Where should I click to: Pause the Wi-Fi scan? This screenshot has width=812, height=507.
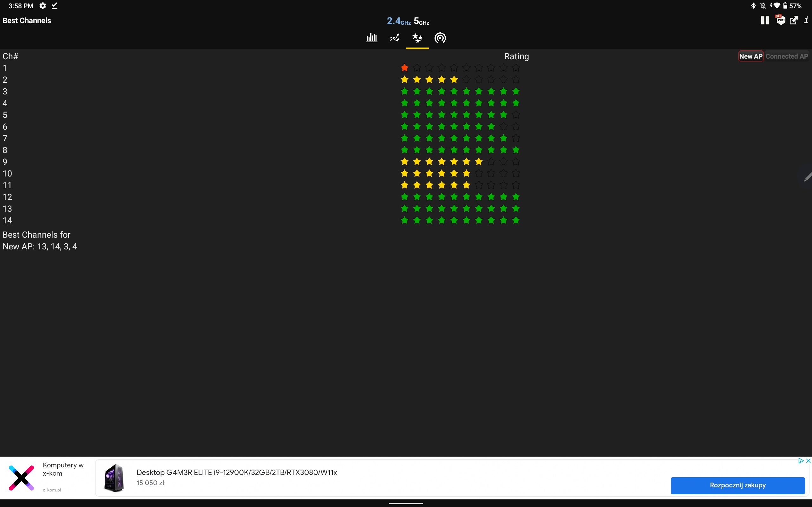pyautogui.click(x=765, y=21)
